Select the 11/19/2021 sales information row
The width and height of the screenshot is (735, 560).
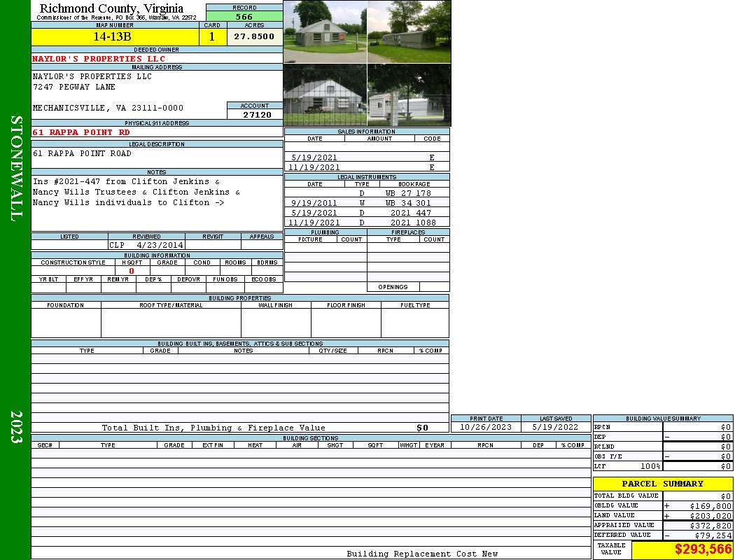coord(367,167)
